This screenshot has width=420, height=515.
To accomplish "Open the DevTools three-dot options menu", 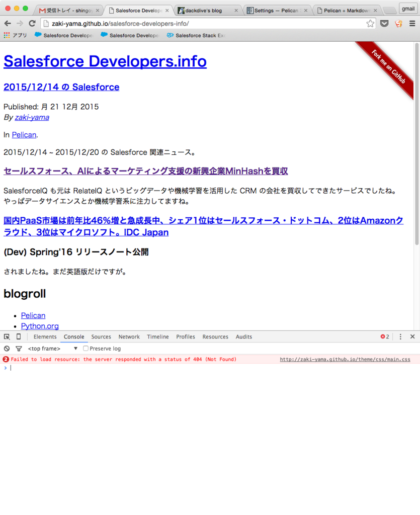I will point(400,336).
